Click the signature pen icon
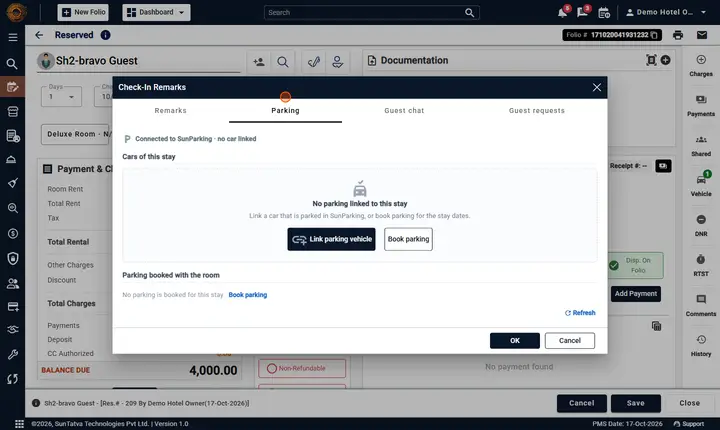Screen dimensions: 720x430 [314, 62]
